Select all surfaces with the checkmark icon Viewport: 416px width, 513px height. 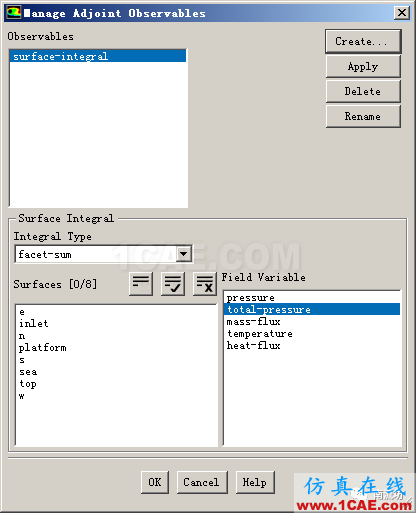pos(173,284)
